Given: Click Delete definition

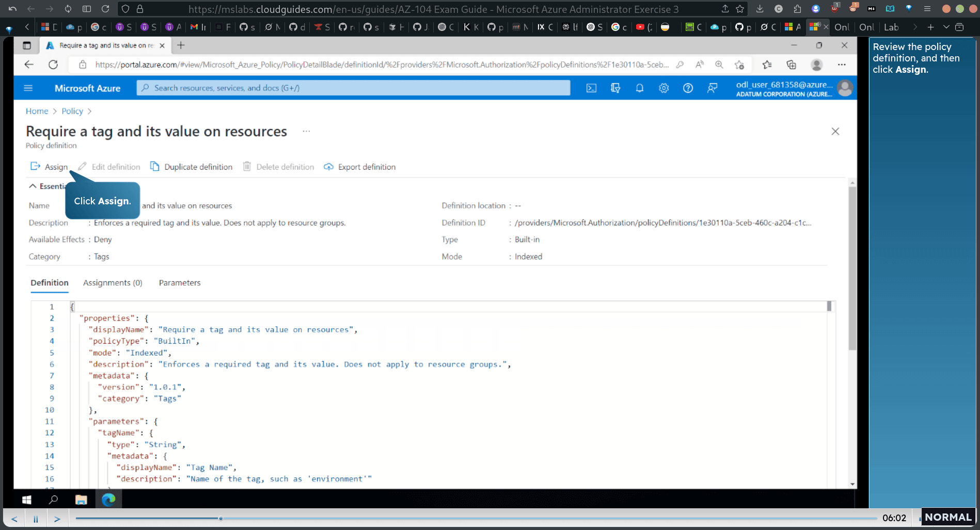Looking at the screenshot, I should (278, 167).
